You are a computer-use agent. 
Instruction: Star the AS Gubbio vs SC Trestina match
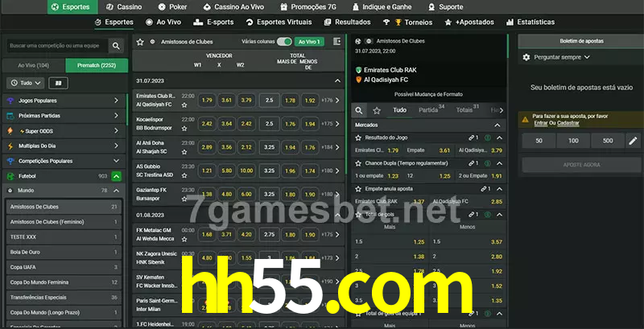pos(184,175)
